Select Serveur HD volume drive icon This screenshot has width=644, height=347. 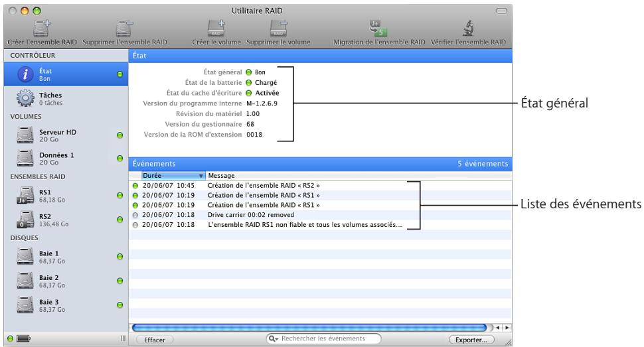coord(25,135)
